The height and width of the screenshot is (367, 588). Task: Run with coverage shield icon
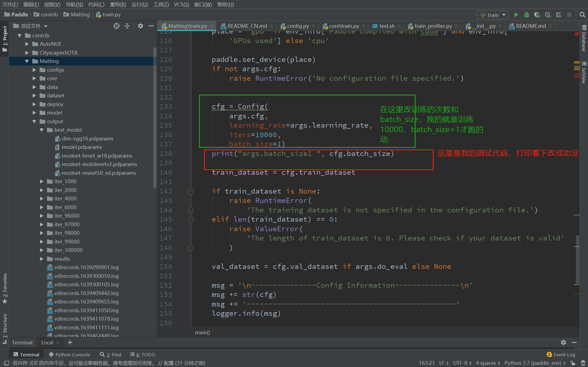(537, 15)
